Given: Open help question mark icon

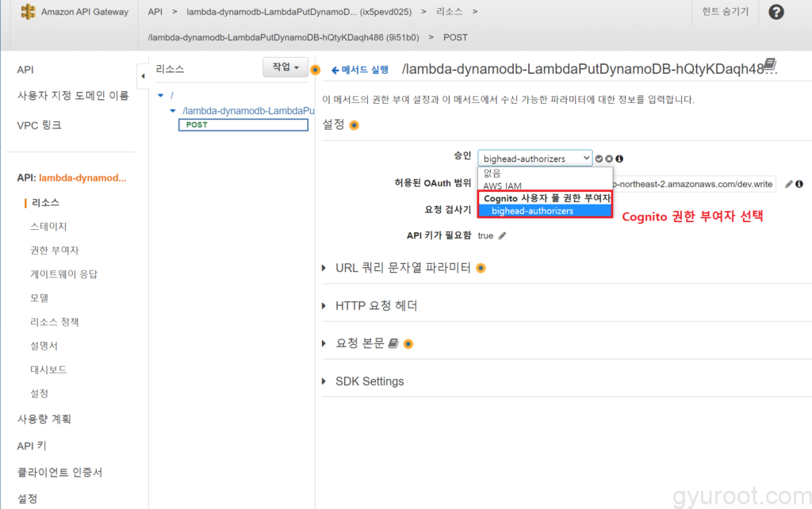Looking at the screenshot, I should (x=776, y=12).
